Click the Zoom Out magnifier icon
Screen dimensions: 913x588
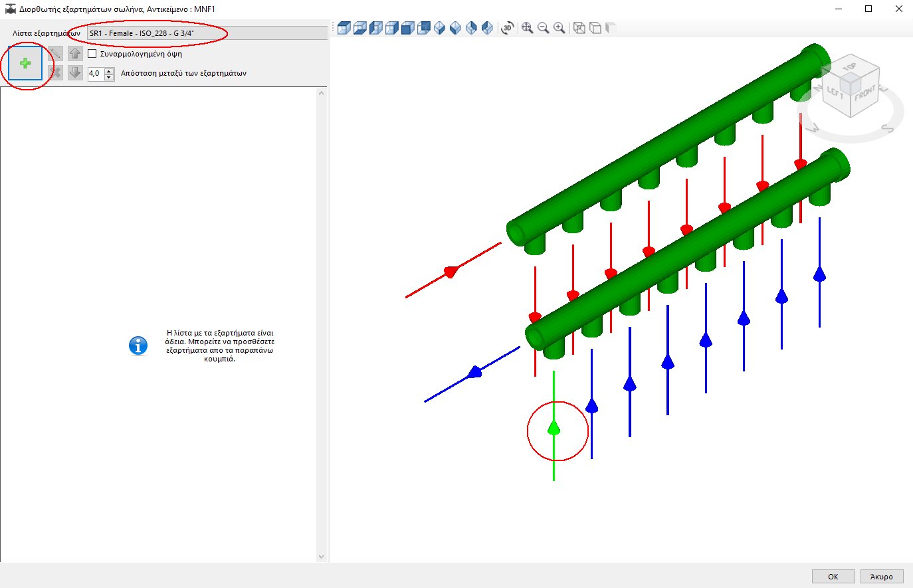[543, 28]
